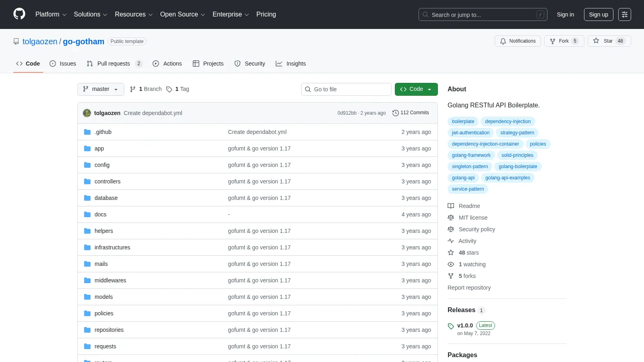The width and height of the screenshot is (644, 362).
Task: Fork the repository
Action: click(x=564, y=41)
